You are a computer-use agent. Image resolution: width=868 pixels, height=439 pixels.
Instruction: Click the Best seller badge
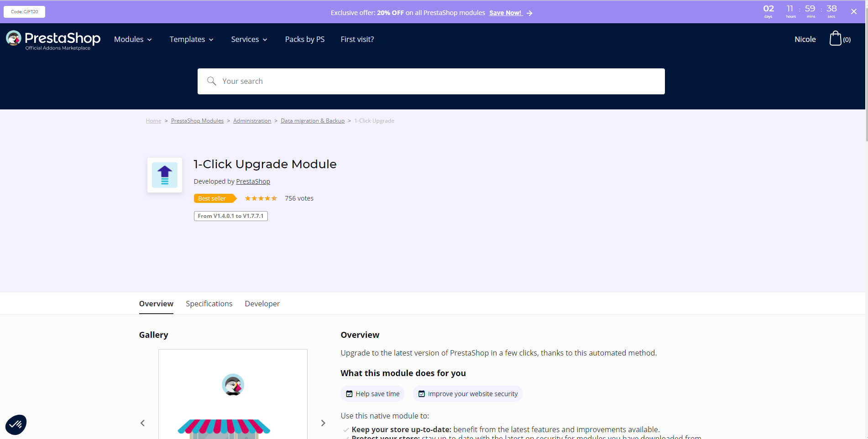point(215,198)
